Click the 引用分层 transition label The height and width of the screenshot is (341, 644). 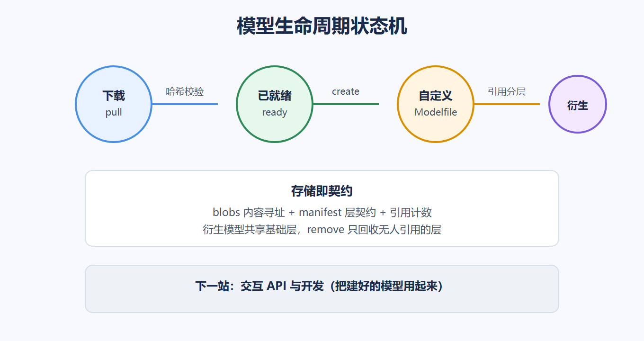click(507, 91)
